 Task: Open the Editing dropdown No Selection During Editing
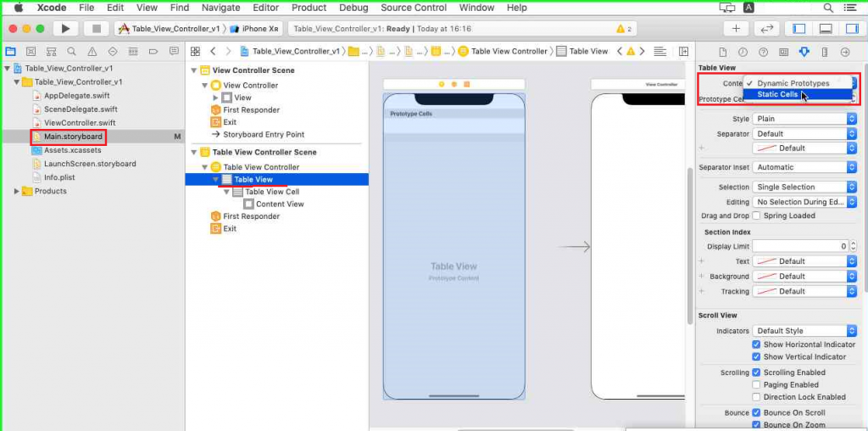(804, 202)
